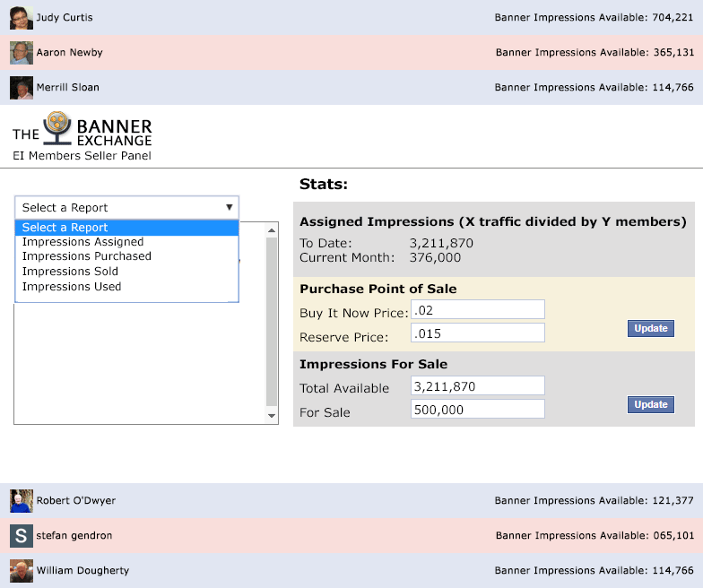Viewport: 703px width, 588px height.
Task: Click the report list scroll up arrow
Action: [x=272, y=230]
